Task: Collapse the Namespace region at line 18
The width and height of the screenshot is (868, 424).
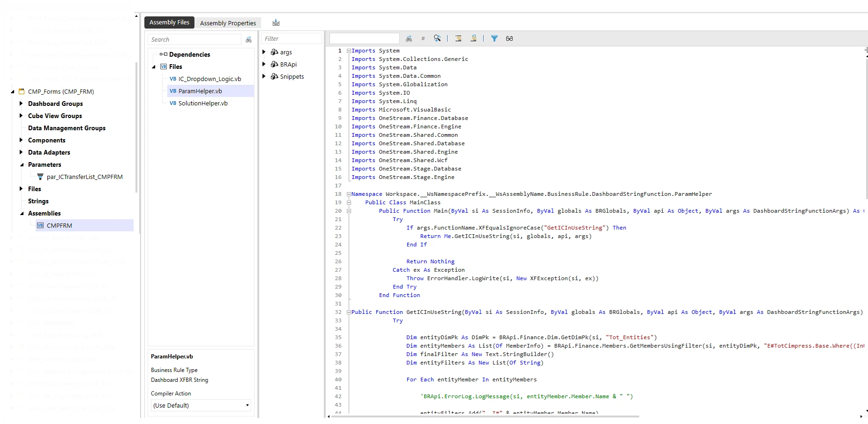Action: pyautogui.click(x=349, y=194)
